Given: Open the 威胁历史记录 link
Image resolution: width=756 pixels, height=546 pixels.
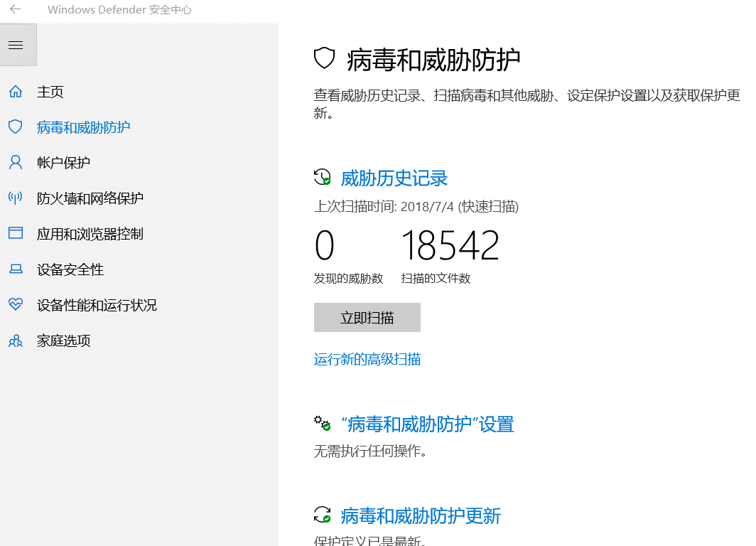Looking at the screenshot, I should [x=394, y=178].
